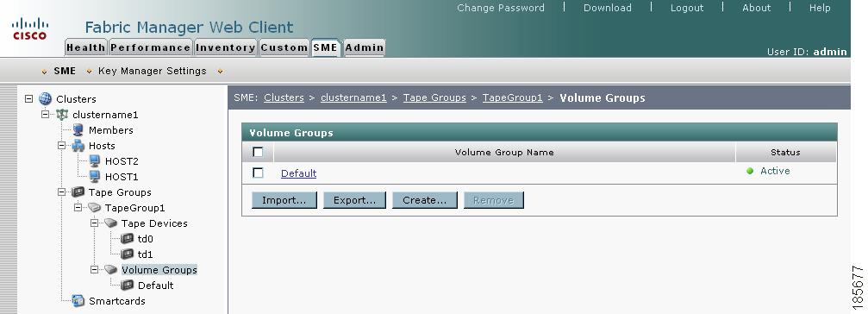Open the Help link
Screen dimensions: 868x314
820,8
